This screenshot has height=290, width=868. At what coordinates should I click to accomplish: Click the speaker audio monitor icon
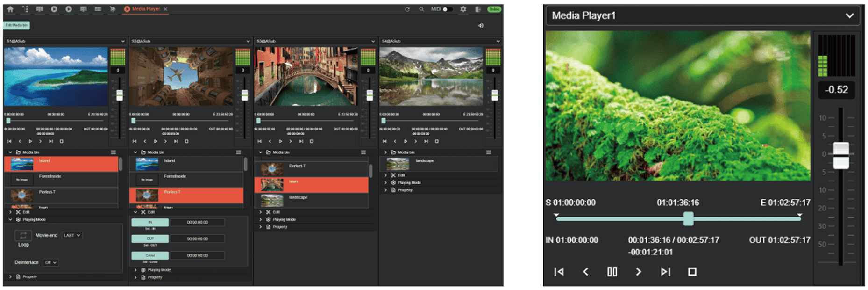[481, 26]
